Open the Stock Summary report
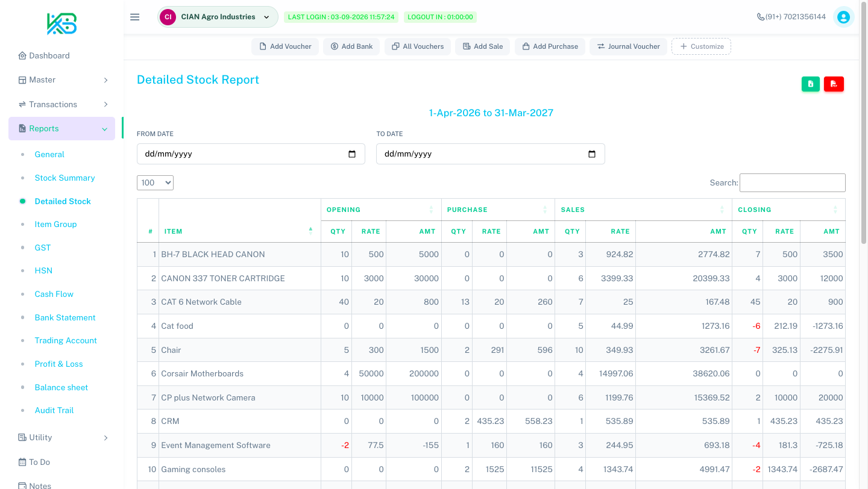This screenshot has width=868, height=489. [x=64, y=178]
